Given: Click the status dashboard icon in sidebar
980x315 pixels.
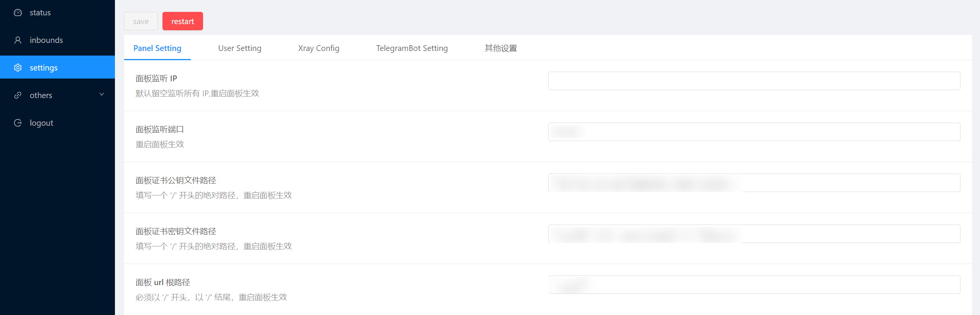Looking at the screenshot, I should (18, 13).
